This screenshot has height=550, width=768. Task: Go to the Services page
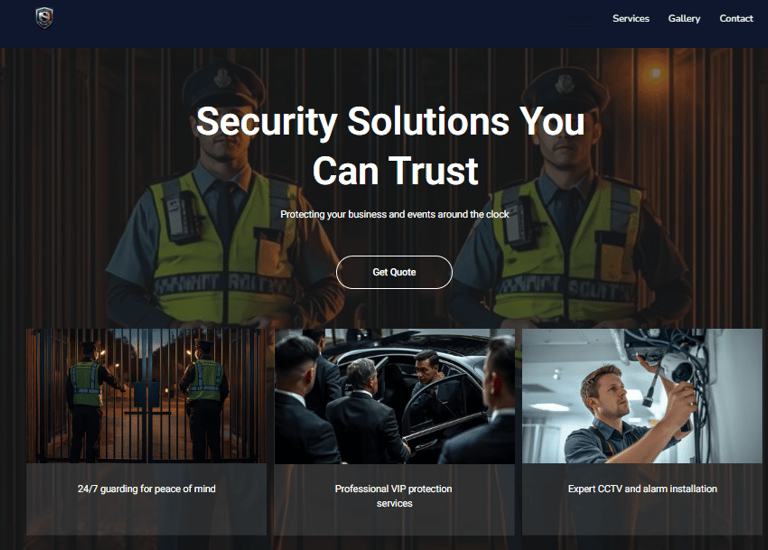pyautogui.click(x=631, y=19)
